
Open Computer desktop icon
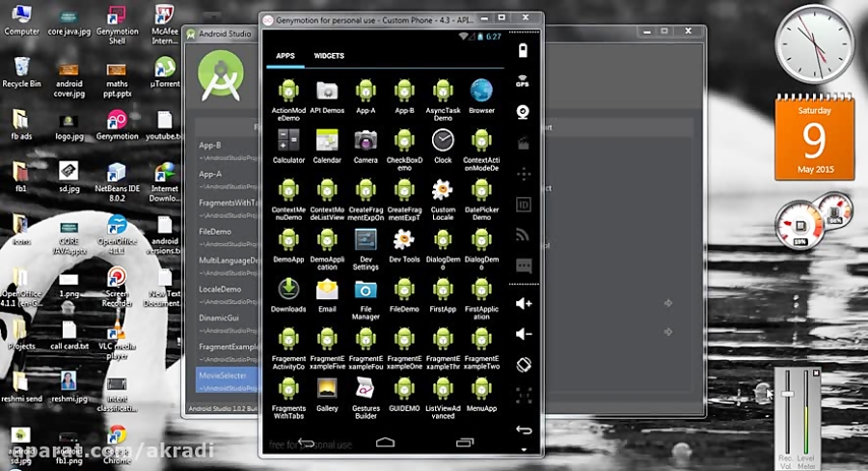tap(21, 20)
